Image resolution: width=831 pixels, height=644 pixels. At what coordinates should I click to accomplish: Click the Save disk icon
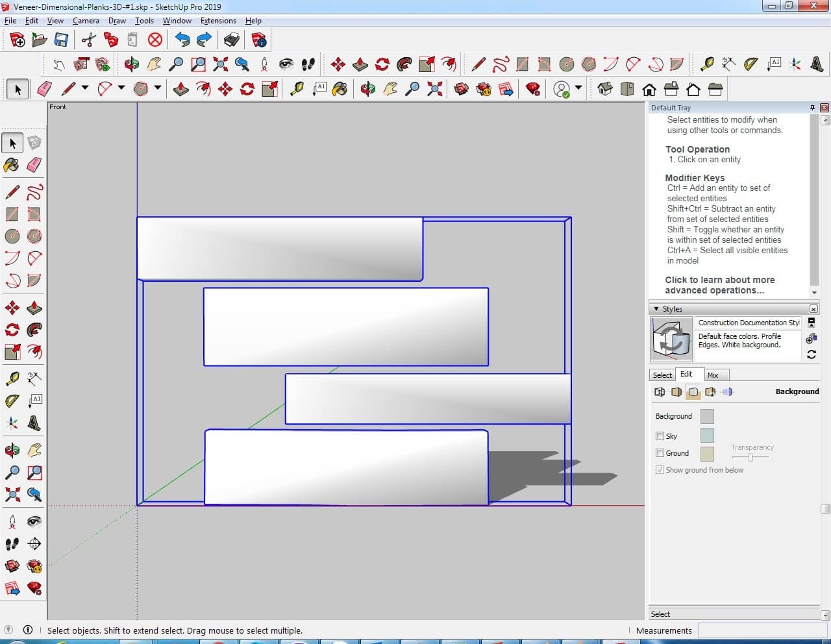coord(61,40)
